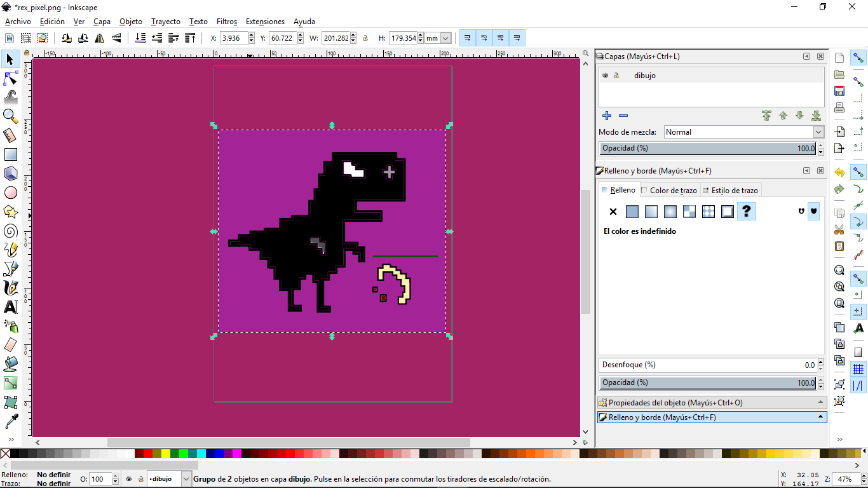Open status bar dibujo layer dropdown
The height and width of the screenshot is (488, 868).
point(168,479)
